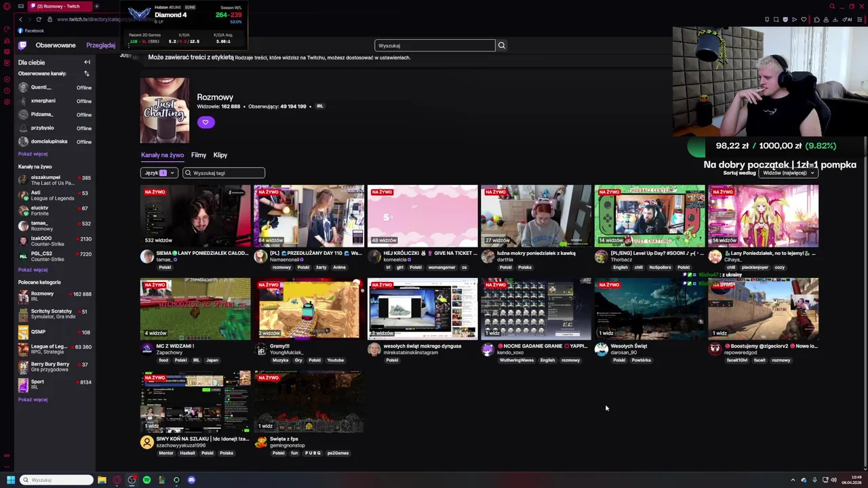This screenshot has width=868, height=488.
Task: Open the Zapachowy Minecraft stream thumbnail
Action: 195,308
